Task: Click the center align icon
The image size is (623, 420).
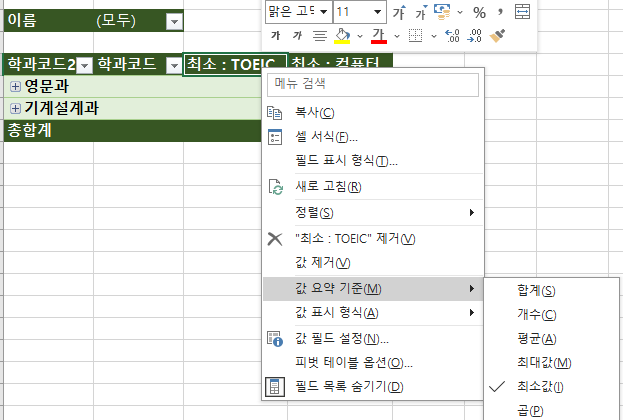Action: [319, 36]
